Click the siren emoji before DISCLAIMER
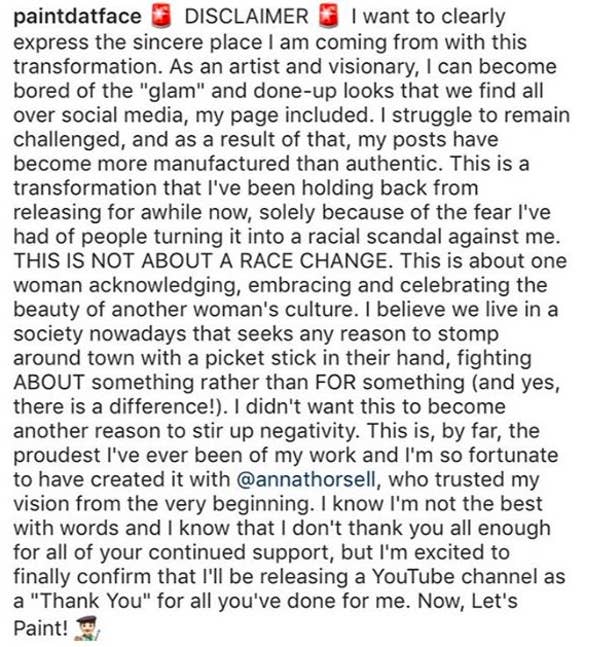The height and width of the screenshot is (647, 591). (x=161, y=17)
